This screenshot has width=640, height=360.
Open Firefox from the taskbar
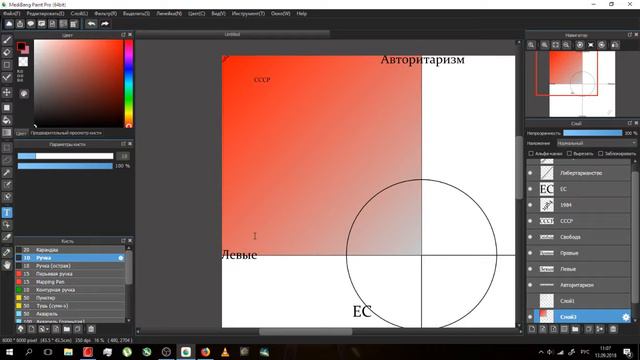[x=205, y=352]
